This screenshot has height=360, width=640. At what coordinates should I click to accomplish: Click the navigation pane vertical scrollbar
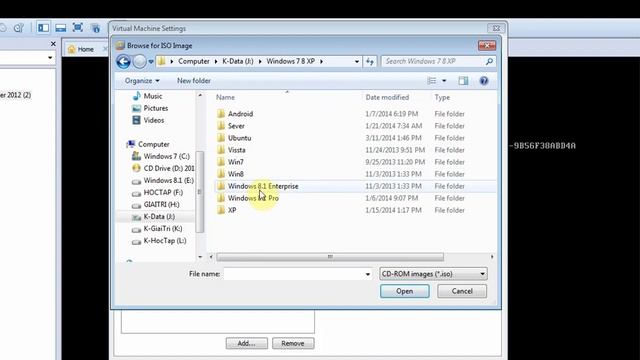pos(200,192)
